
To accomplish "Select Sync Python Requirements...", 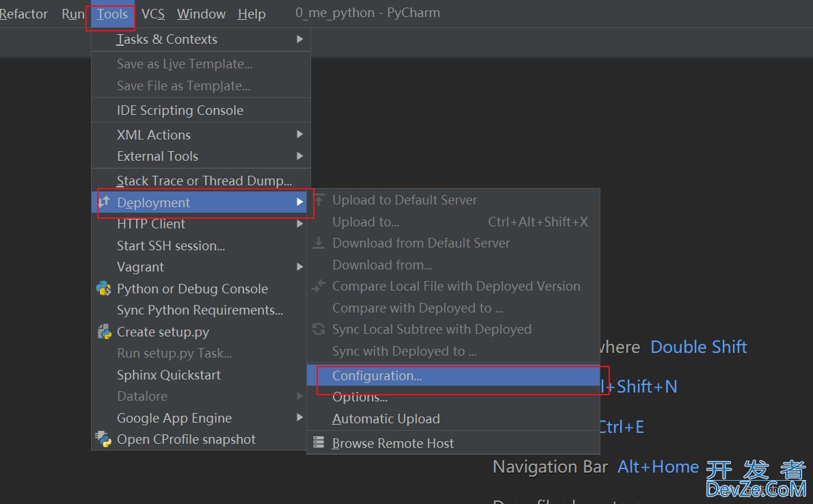I will click(200, 310).
